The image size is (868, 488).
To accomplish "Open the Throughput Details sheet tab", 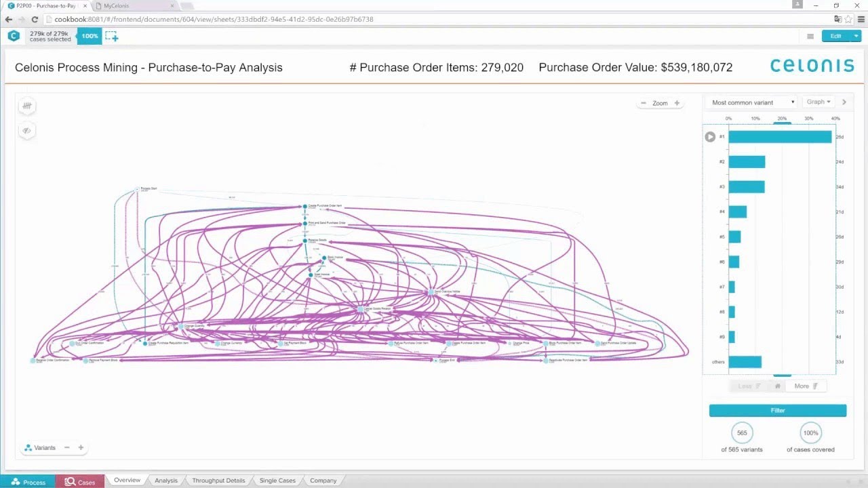I will [x=218, y=481].
